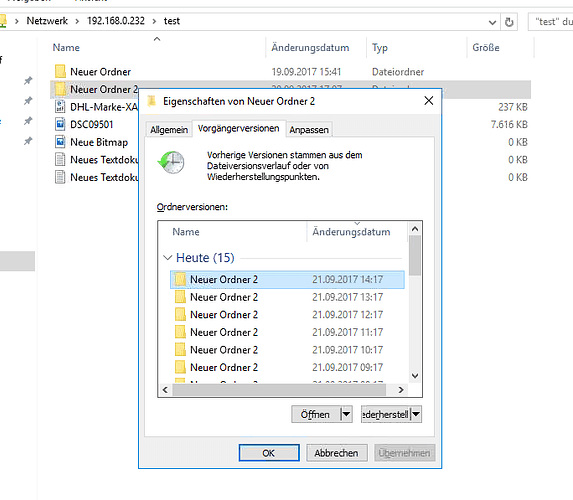Open the Öffnen button dropdown arrow

(x=346, y=414)
